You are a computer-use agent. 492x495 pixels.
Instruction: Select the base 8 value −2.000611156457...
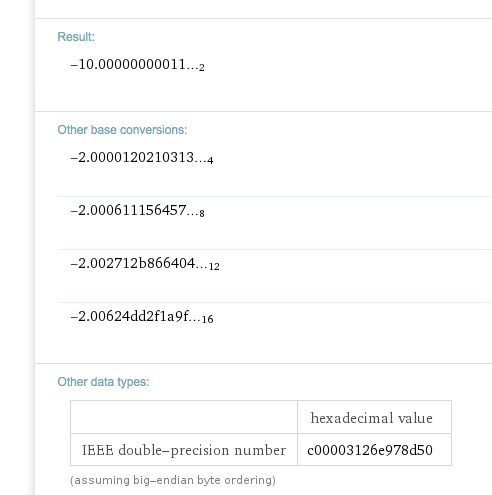(x=137, y=211)
